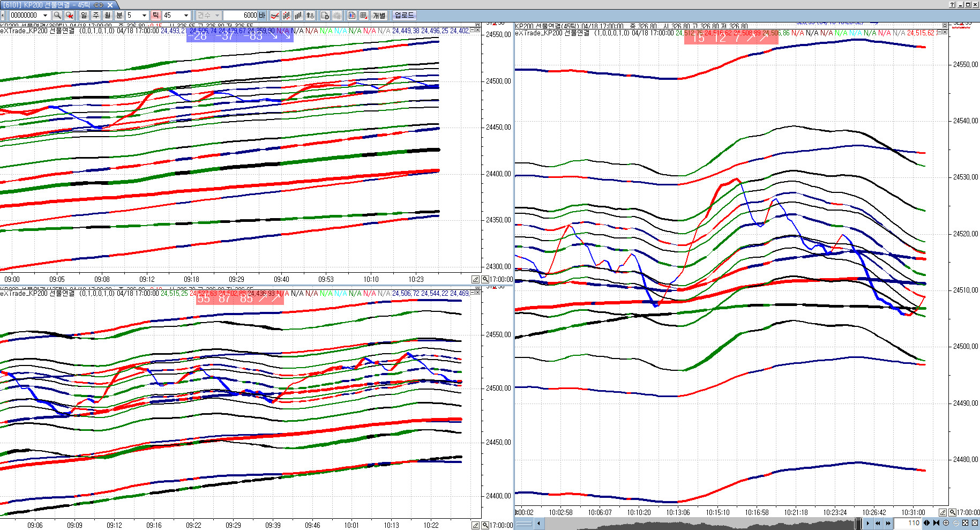Click the fast-forward double arrow in bottom scrollbar

[888, 523]
